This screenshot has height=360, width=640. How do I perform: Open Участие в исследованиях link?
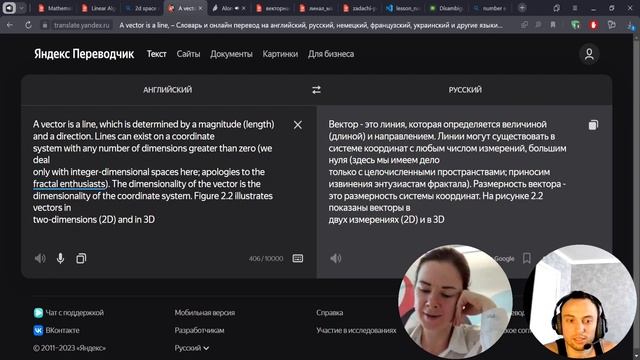tap(356, 330)
